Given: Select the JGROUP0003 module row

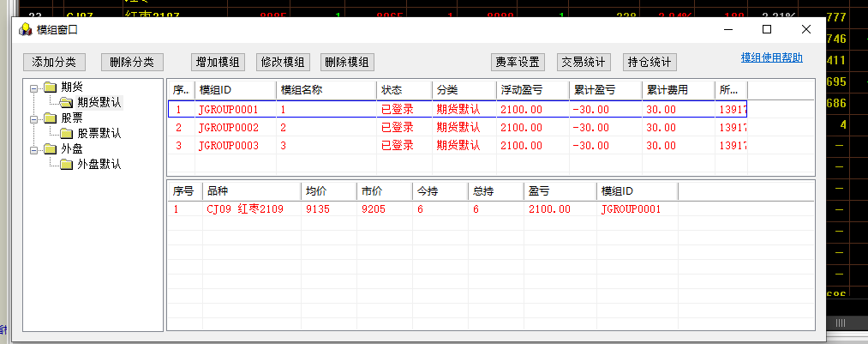Looking at the screenshot, I should 458,146.
